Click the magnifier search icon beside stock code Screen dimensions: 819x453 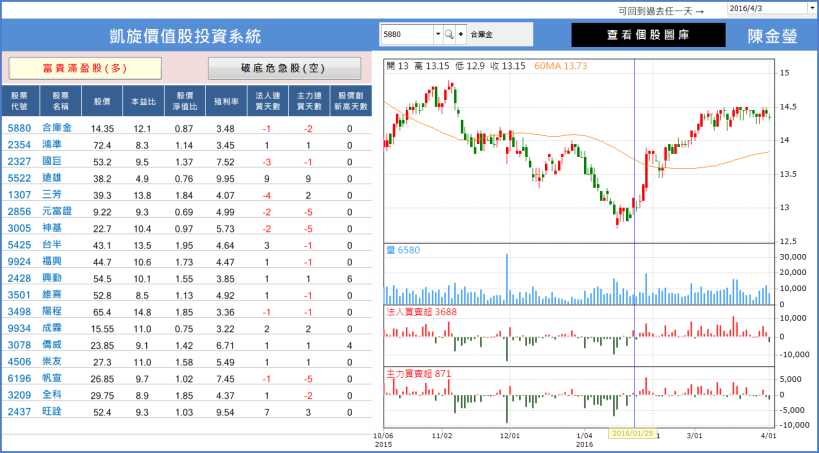click(449, 34)
